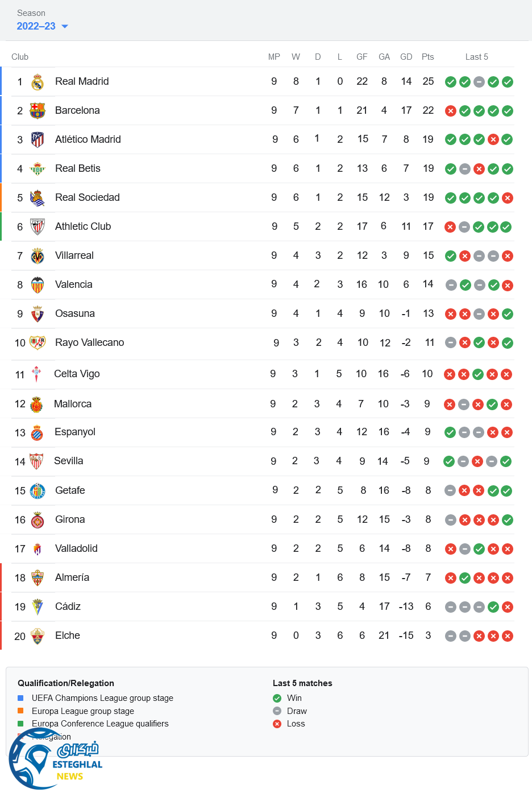Click Barcelona's first Last 5 loss icon
The height and width of the screenshot is (805, 532).
point(451,111)
